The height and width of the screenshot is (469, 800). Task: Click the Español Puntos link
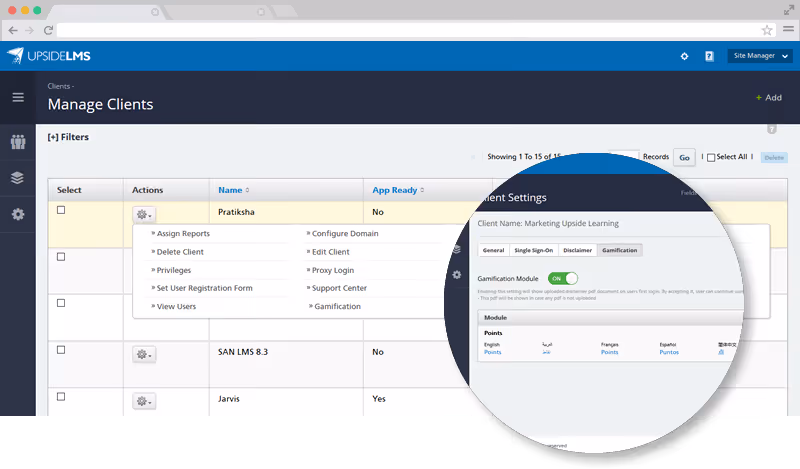pos(669,352)
